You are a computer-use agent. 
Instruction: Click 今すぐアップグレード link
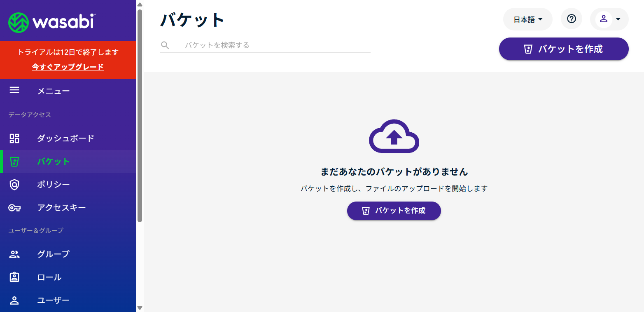(x=68, y=67)
